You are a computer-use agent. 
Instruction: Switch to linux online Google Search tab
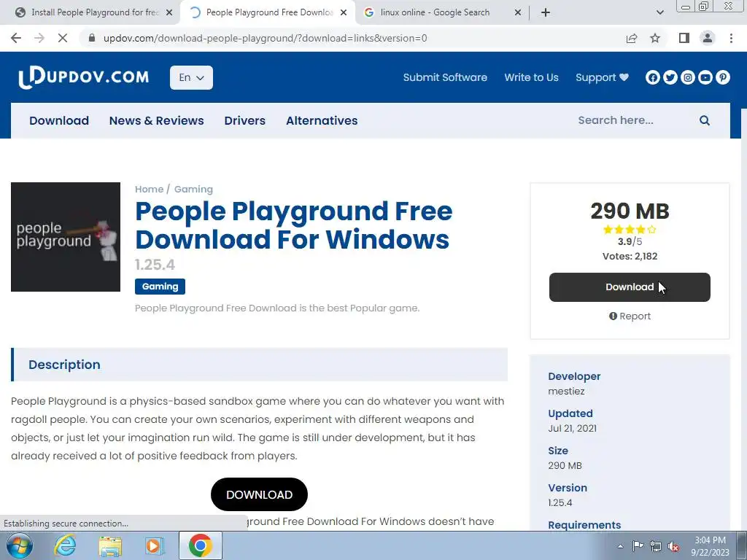435,12
